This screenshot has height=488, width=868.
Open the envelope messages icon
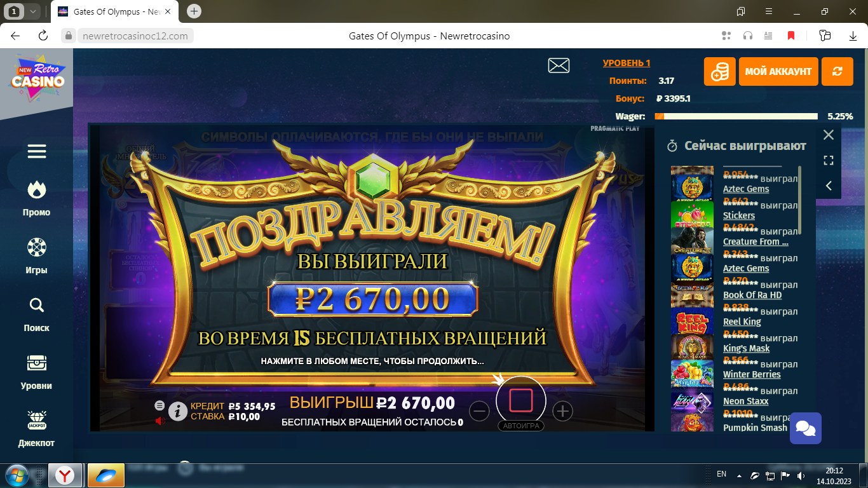(x=559, y=65)
